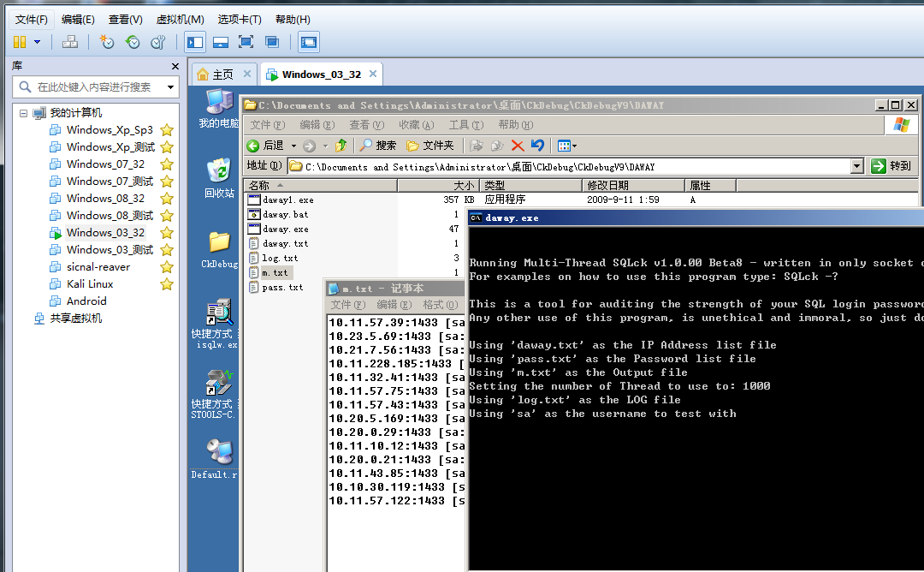Viewport: 924px width, 572px height.
Task: Select Windows_07_测试 in the library
Action: pyautogui.click(x=110, y=181)
